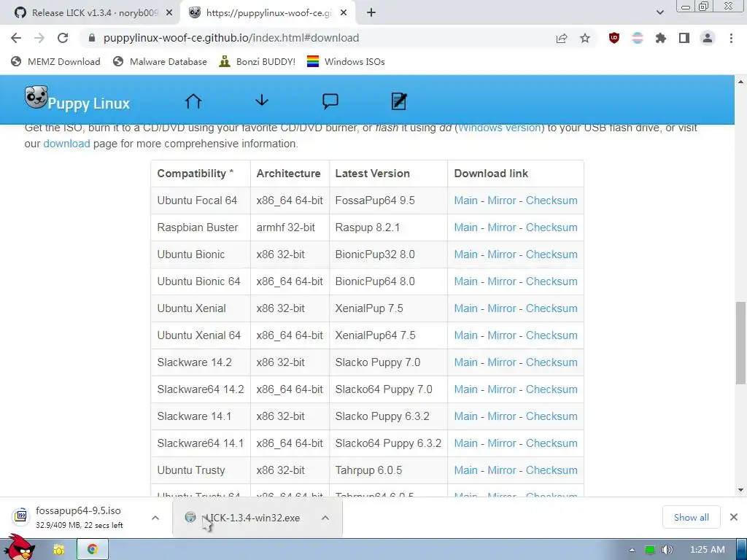The height and width of the screenshot is (560, 747).
Task: Share this page icon in address bar
Action: coord(562,38)
